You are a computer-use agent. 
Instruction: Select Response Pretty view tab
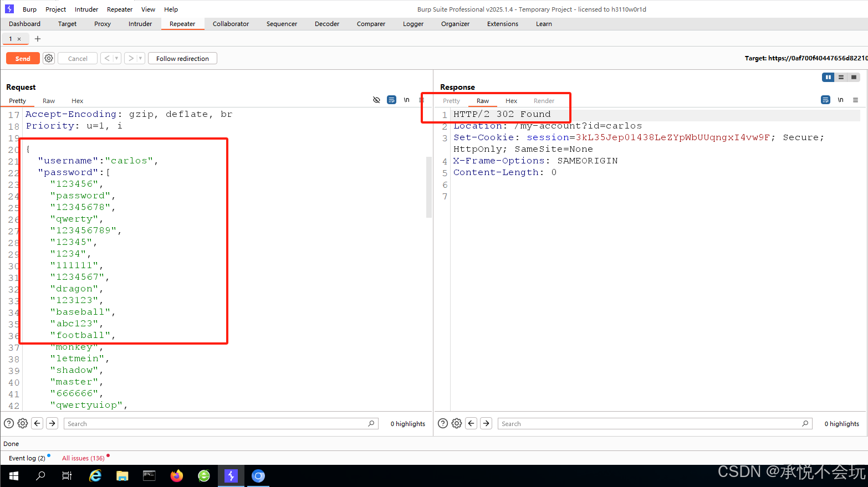point(451,101)
